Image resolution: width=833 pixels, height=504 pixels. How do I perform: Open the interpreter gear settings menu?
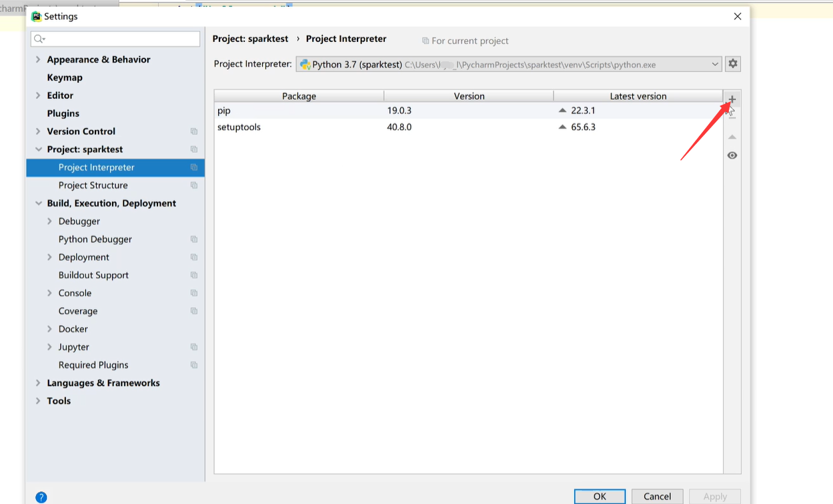733,64
